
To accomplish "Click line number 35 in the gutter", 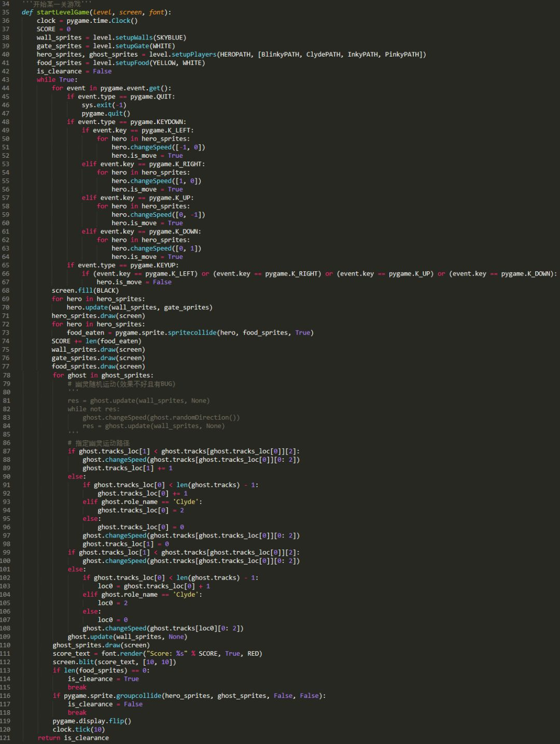I will (x=6, y=12).
